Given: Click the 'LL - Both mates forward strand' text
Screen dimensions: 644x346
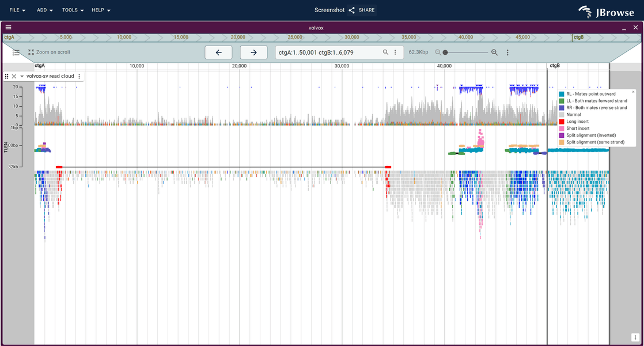Looking at the screenshot, I should (597, 101).
